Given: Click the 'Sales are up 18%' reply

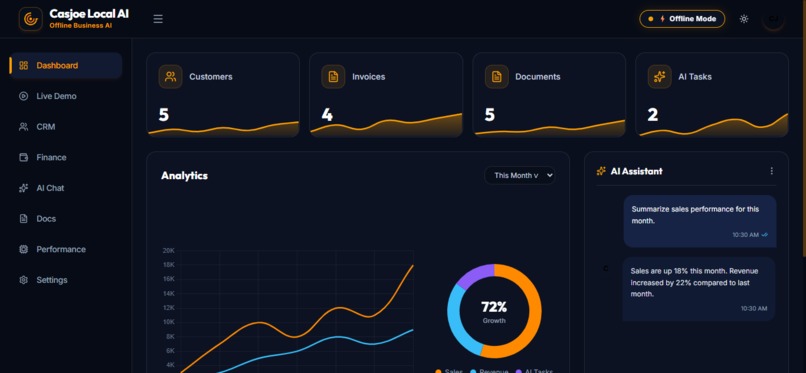Looking at the screenshot, I should [699, 289].
